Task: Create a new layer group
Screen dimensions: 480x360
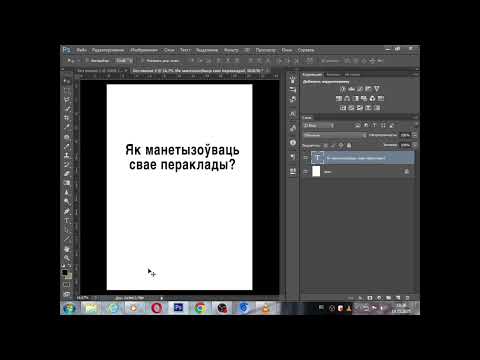Action: coord(389,298)
